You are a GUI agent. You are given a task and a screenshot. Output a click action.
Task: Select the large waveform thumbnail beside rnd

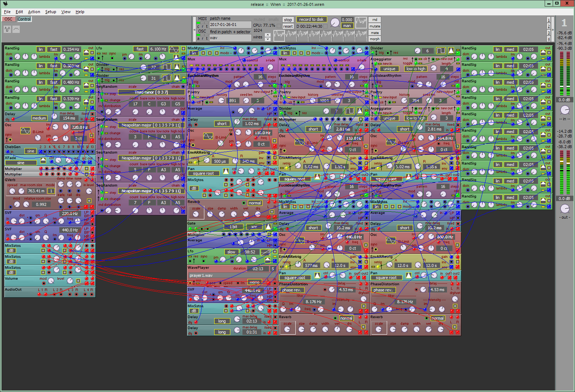click(x=361, y=23)
